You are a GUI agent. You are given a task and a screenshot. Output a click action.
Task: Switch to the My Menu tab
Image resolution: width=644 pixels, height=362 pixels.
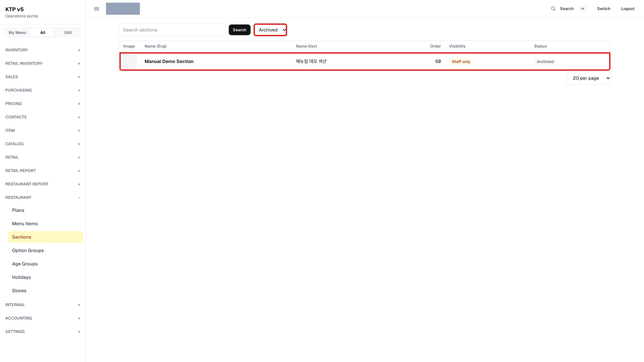pos(17,32)
